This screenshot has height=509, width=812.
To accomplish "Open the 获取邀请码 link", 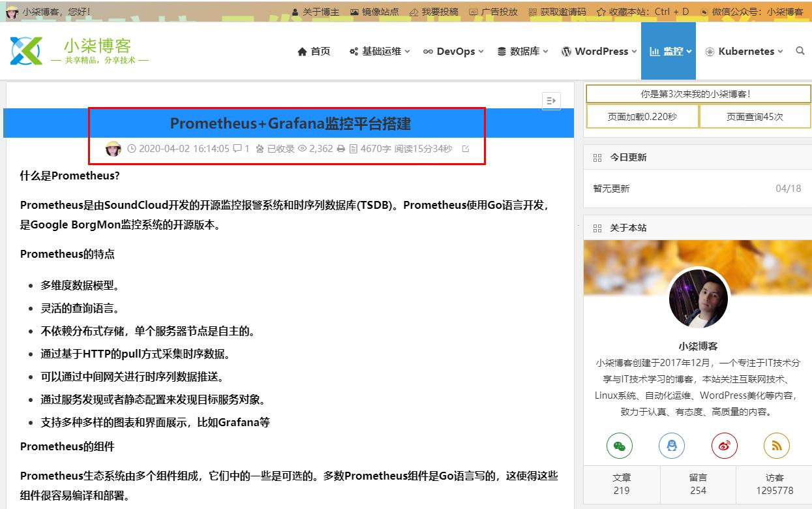I will point(557,12).
